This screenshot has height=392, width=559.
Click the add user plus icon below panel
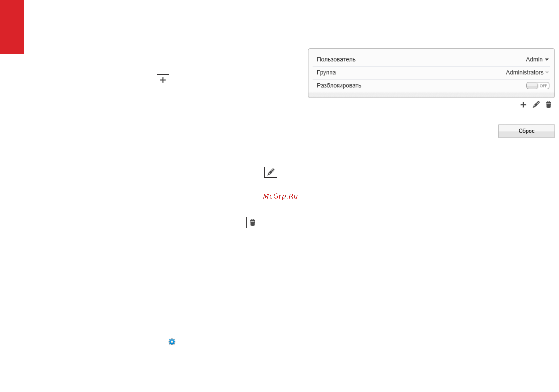523,105
